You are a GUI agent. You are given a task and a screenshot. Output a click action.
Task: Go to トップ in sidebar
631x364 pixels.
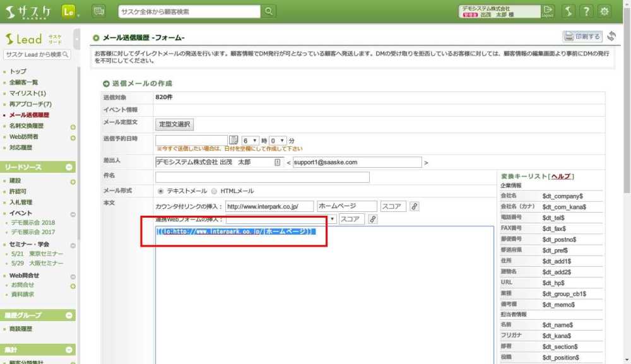pyautogui.click(x=18, y=71)
